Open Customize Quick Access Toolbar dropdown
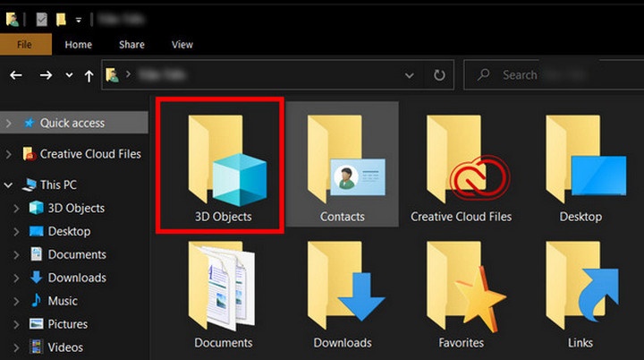 (x=79, y=20)
